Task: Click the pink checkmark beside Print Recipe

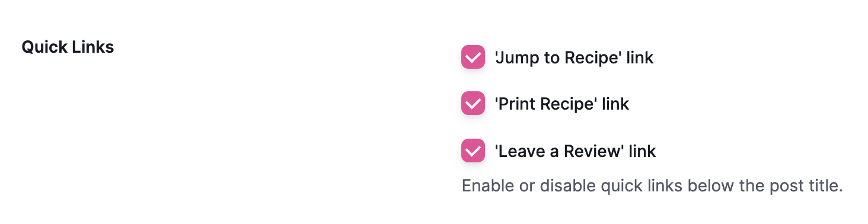Action: pos(473,104)
